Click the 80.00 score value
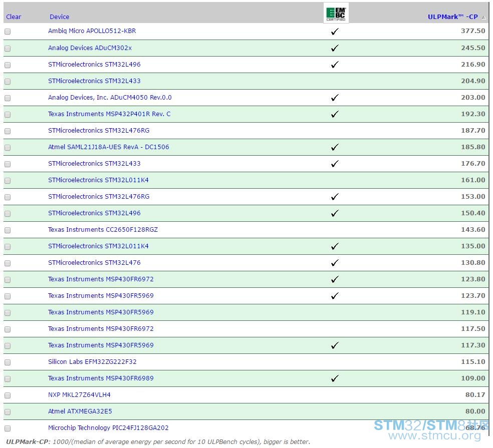 click(475, 411)
